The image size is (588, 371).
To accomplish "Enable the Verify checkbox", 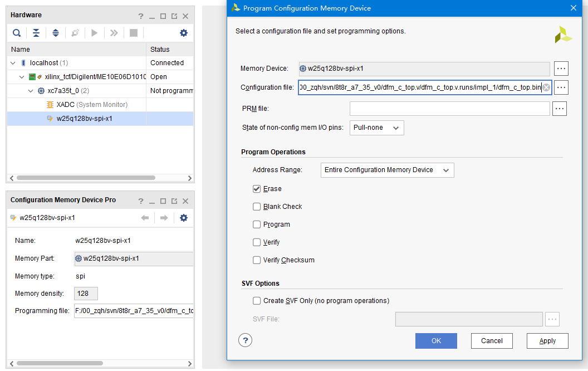I will [257, 242].
